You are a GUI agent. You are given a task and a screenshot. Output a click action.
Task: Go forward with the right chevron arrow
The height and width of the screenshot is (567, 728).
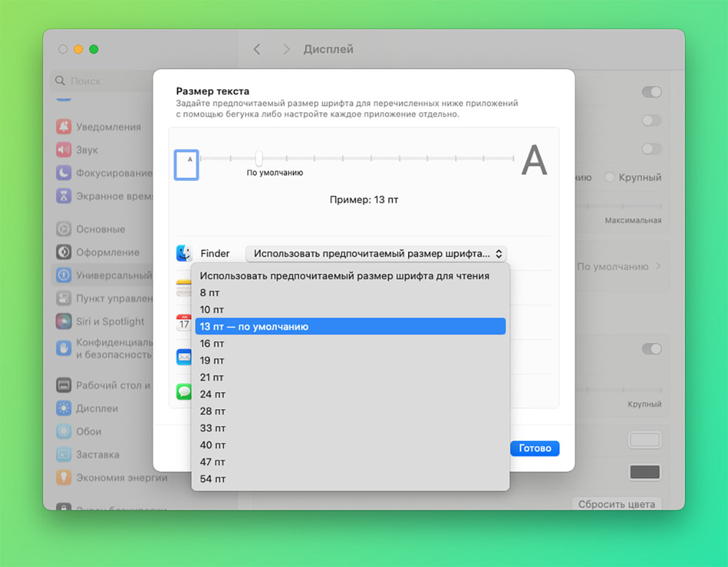[x=286, y=49]
